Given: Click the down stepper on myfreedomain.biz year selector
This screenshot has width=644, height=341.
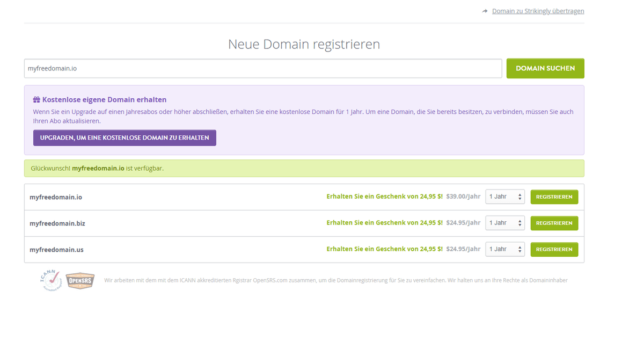Looking at the screenshot, I should click(519, 225).
